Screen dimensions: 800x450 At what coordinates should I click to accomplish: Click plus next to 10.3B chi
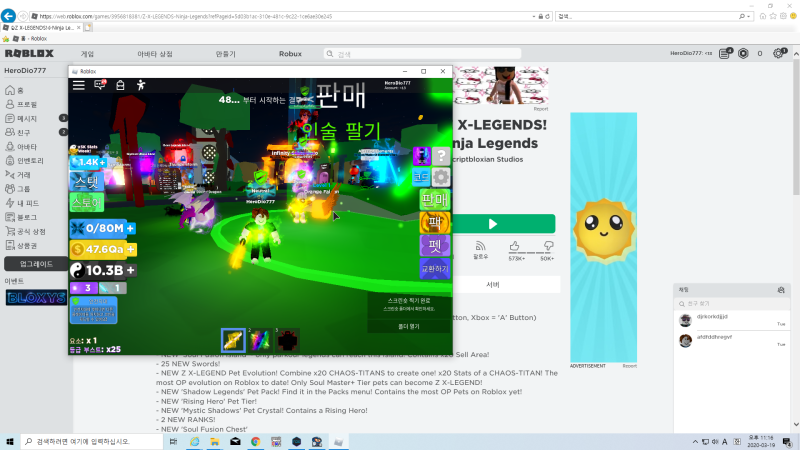131,270
